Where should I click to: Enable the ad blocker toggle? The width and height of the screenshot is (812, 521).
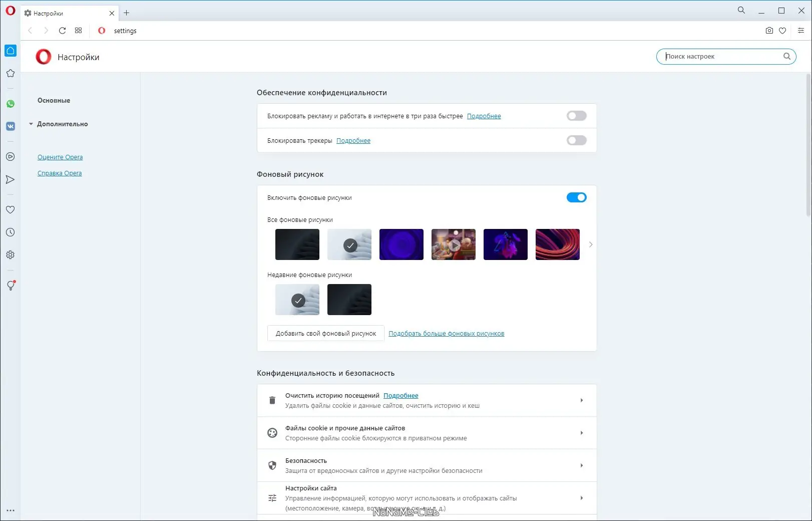tap(576, 116)
